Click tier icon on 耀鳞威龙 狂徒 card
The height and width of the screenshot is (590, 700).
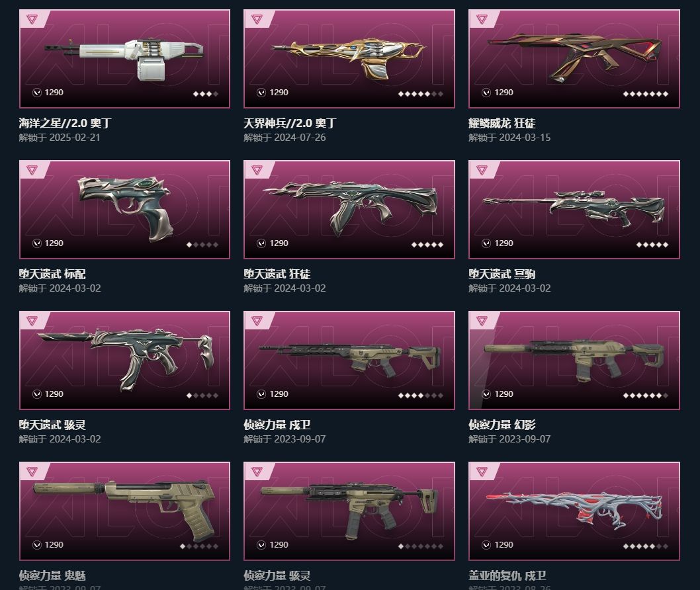(482, 19)
